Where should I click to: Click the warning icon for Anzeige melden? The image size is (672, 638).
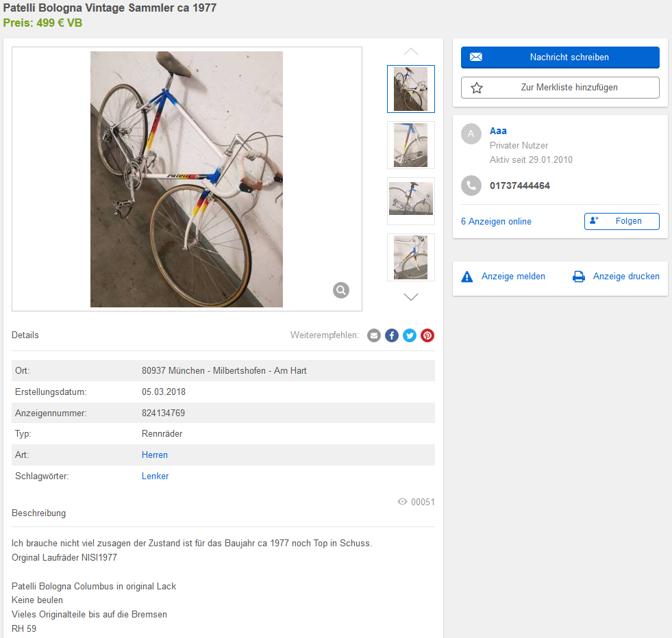coord(467,277)
